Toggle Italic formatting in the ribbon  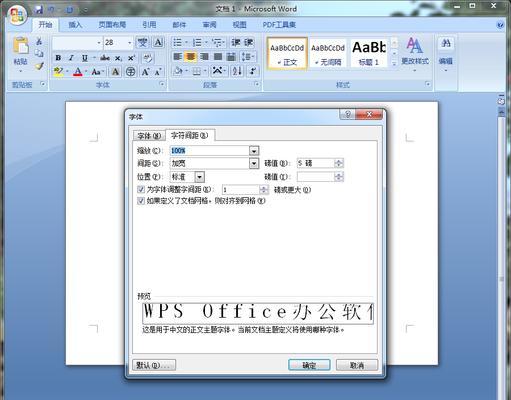pyautogui.click(x=71, y=58)
